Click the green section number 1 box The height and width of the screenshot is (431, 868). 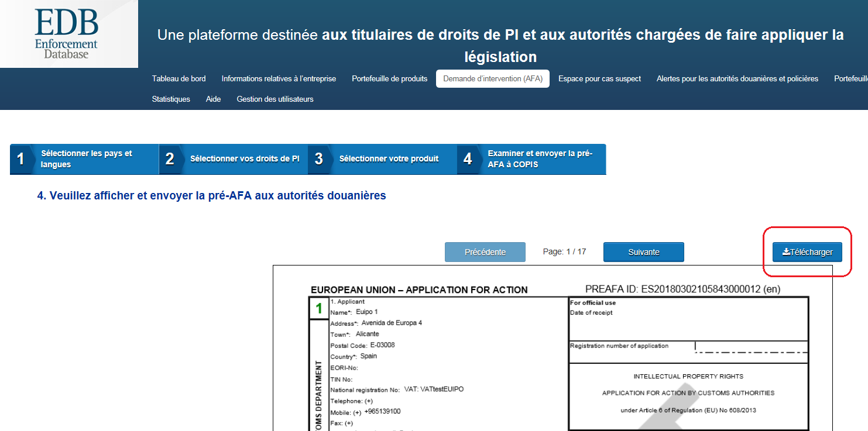319,309
